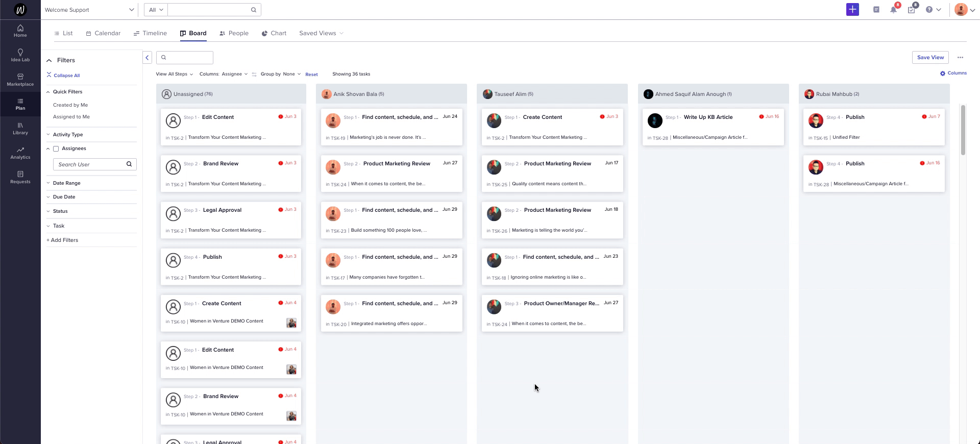Image resolution: width=980 pixels, height=444 pixels.
Task: Click assignee photo on TSK-10 Create Content card
Action: click(291, 323)
